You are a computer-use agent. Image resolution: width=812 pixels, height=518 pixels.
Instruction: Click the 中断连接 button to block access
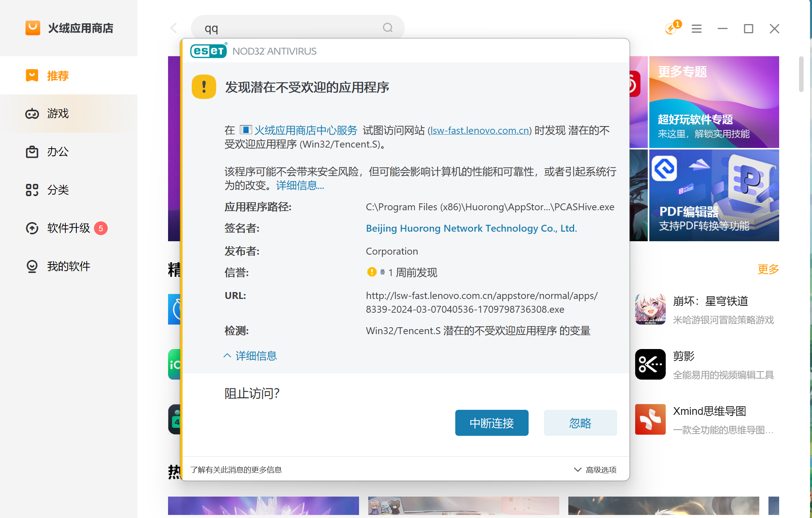(x=492, y=423)
